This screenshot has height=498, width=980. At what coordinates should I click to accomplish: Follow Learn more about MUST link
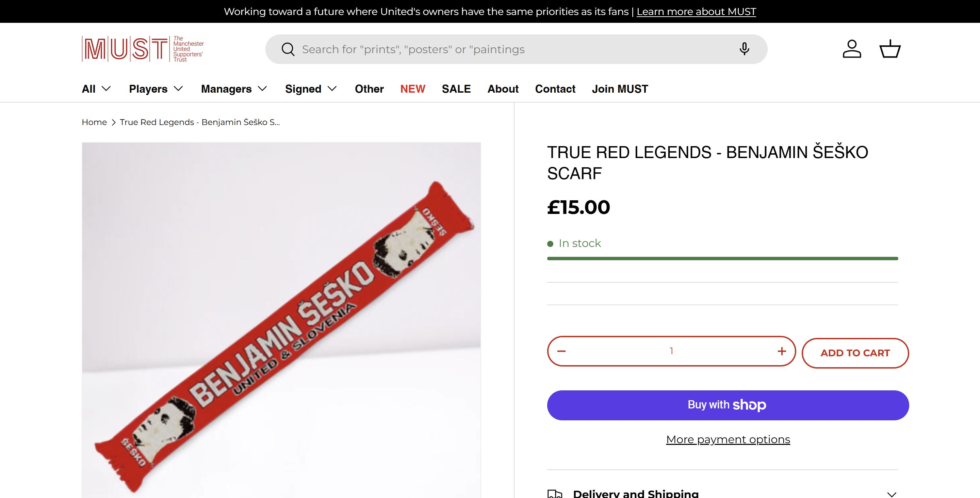pos(696,12)
